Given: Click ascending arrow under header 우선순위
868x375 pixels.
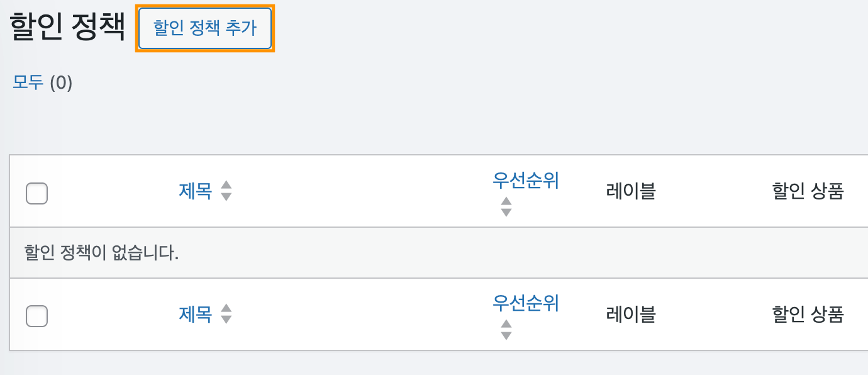Looking at the screenshot, I should 506,201.
